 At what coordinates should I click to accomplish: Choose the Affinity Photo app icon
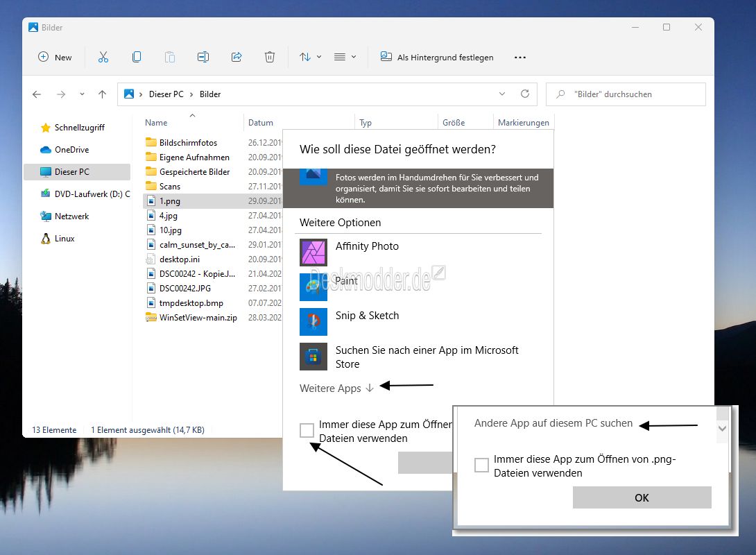(313, 253)
